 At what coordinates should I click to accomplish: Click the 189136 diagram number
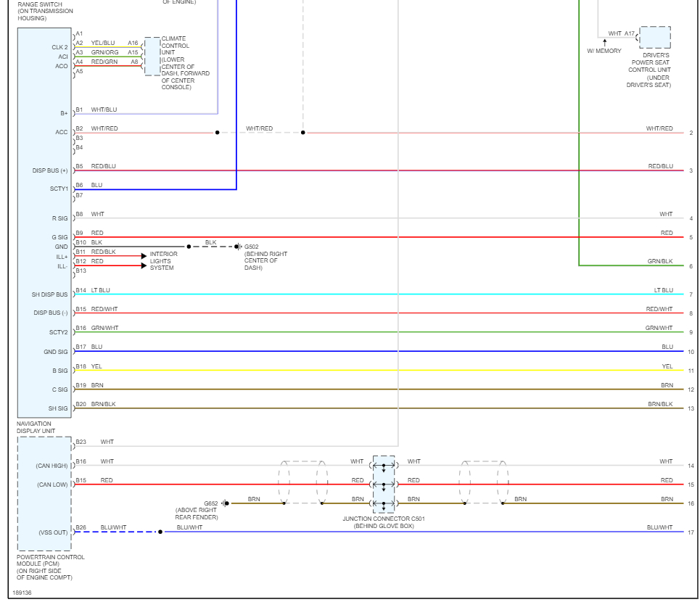point(22,593)
